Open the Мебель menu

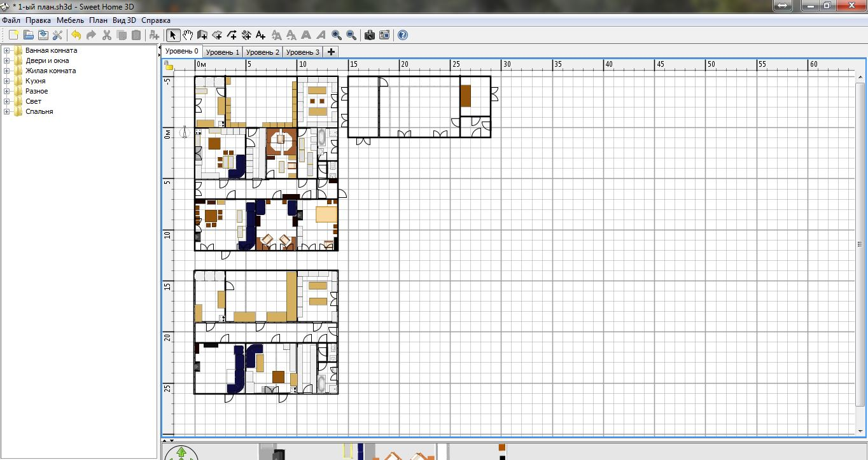[x=70, y=20]
